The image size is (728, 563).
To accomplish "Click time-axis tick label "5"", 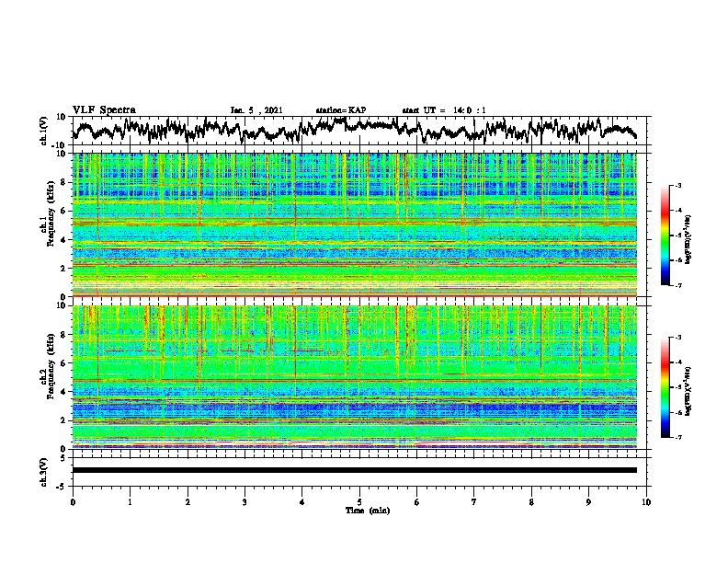I will click(x=359, y=502).
